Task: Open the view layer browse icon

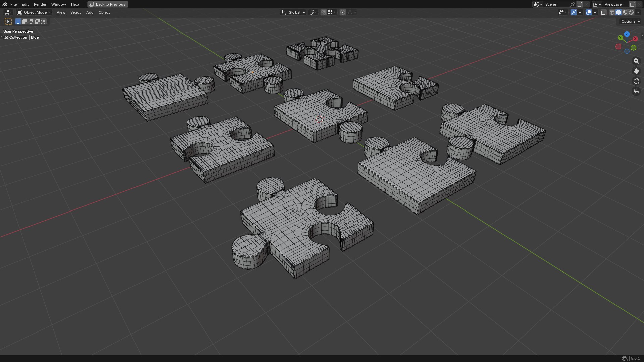Action: coord(597,4)
